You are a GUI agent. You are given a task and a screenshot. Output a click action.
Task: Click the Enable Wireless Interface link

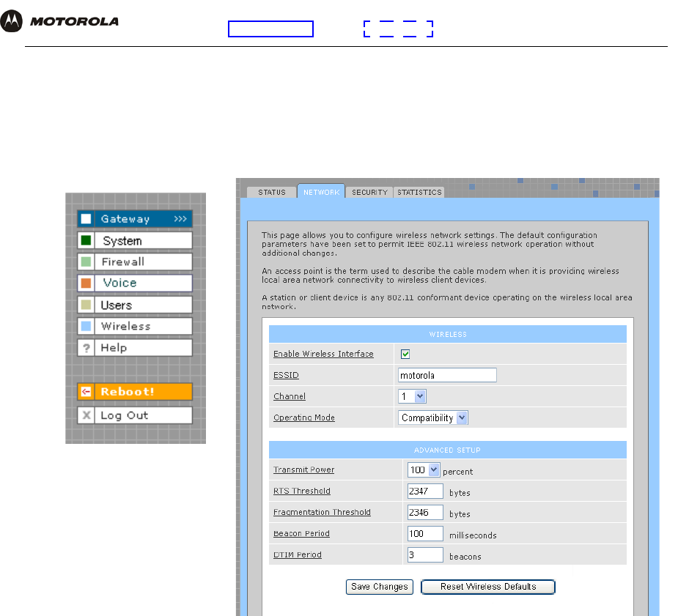[x=323, y=354]
